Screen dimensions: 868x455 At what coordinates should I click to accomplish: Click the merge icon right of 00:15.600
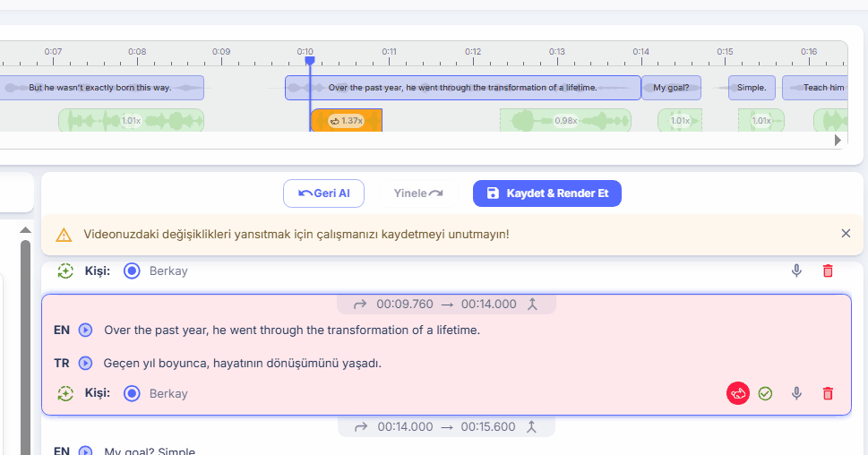tap(531, 426)
